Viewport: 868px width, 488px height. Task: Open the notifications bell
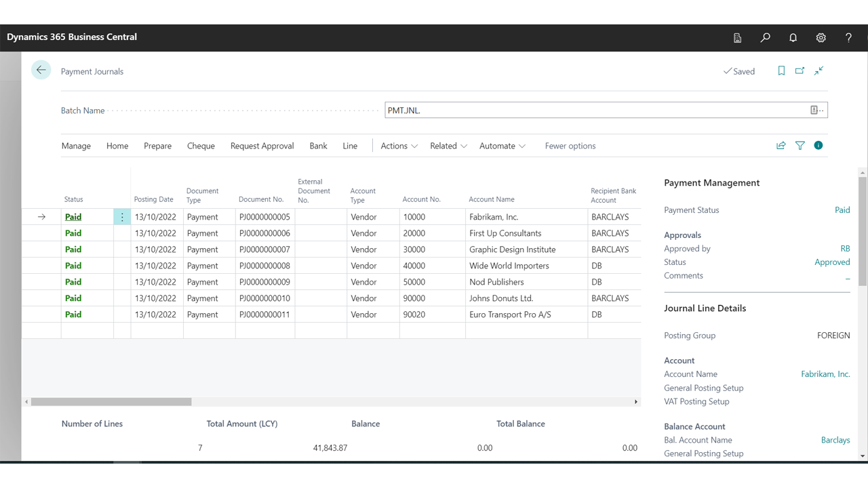pyautogui.click(x=793, y=38)
